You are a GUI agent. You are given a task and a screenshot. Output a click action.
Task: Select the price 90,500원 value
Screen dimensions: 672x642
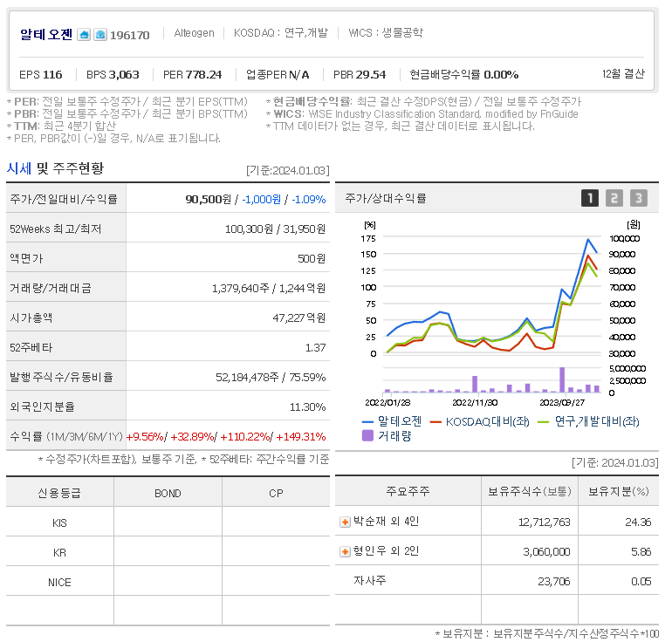click(x=209, y=199)
